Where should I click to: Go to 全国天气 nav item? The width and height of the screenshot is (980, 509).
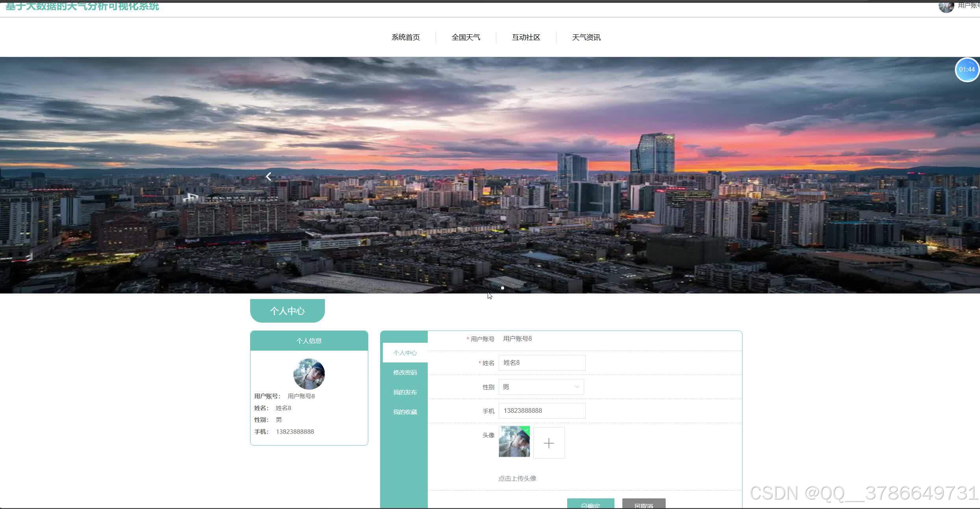click(466, 37)
